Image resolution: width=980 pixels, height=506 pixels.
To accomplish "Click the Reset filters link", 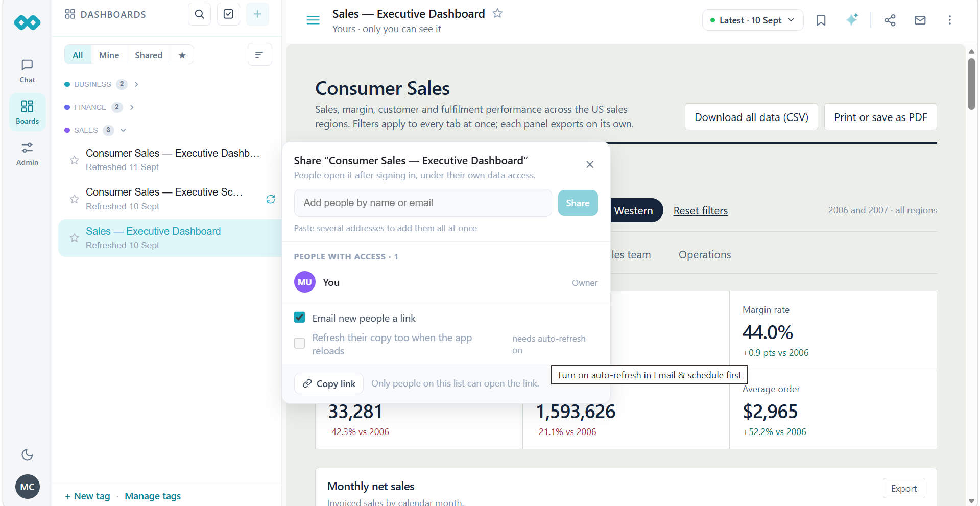I will pyautogui.click(x=700, y=210).
